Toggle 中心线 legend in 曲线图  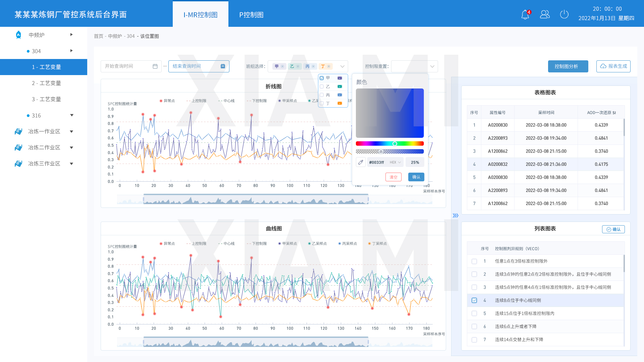[226, 244]
